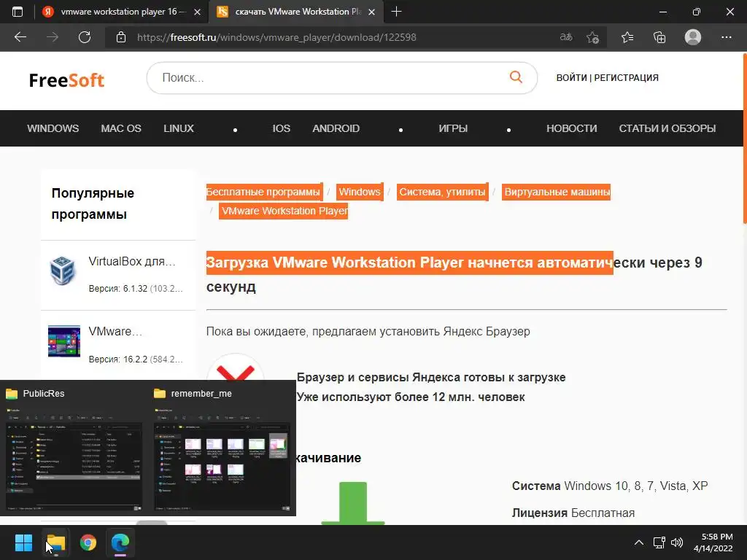The height and width of the screenshot is (560, 747).
Task: Open the НОВОСТИ menu section
Action: [x=572, y=128]
